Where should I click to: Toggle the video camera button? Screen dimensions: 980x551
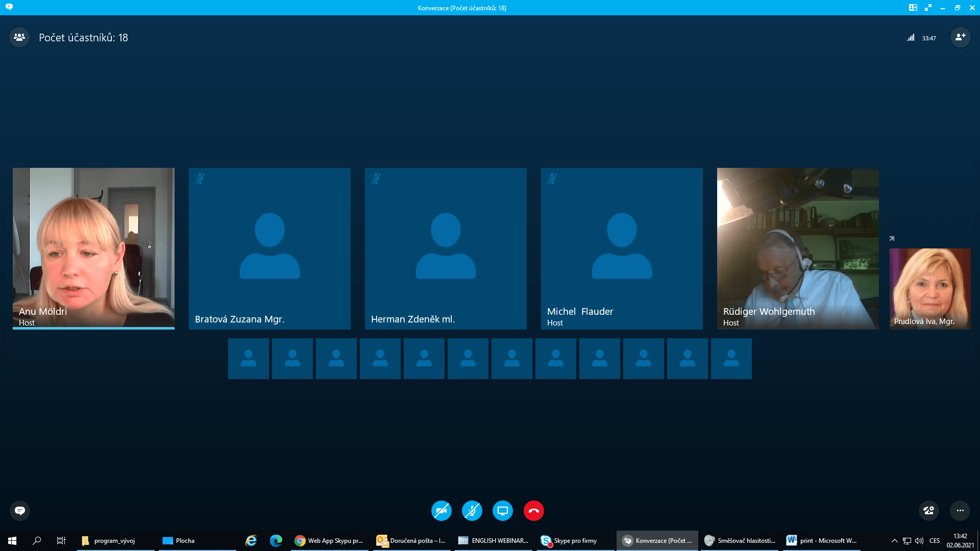(x=442, y=511)
